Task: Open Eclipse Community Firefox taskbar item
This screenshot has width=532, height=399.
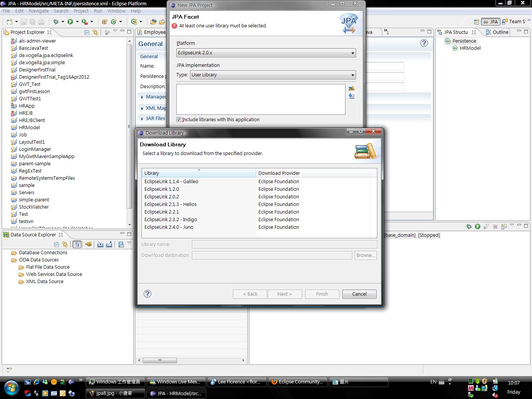Action: point(297,382)
